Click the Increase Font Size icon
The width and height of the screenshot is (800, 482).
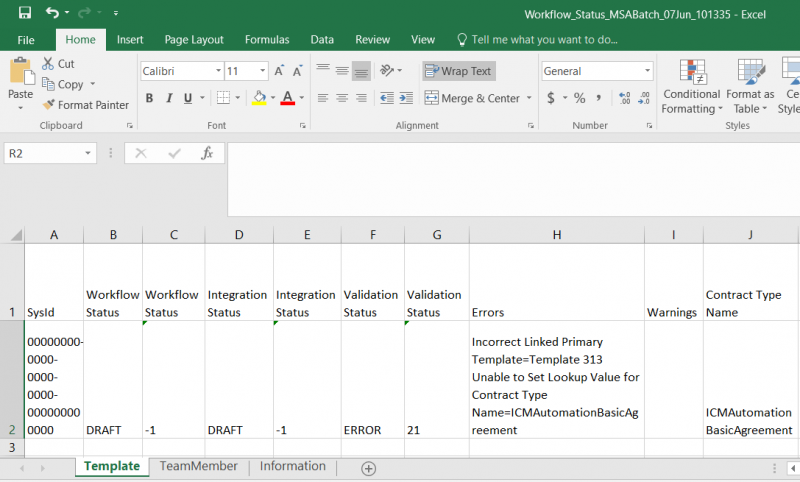pyautogui.click(x=279, y=71)
